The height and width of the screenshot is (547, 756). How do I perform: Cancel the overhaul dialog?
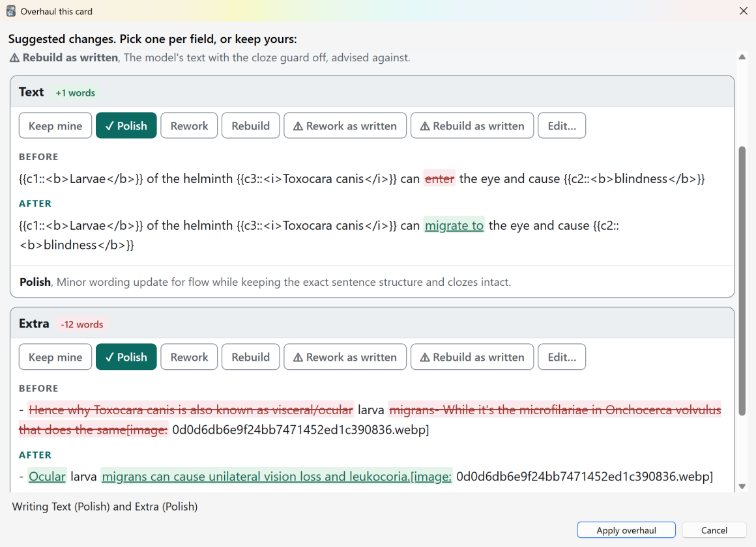714,530
